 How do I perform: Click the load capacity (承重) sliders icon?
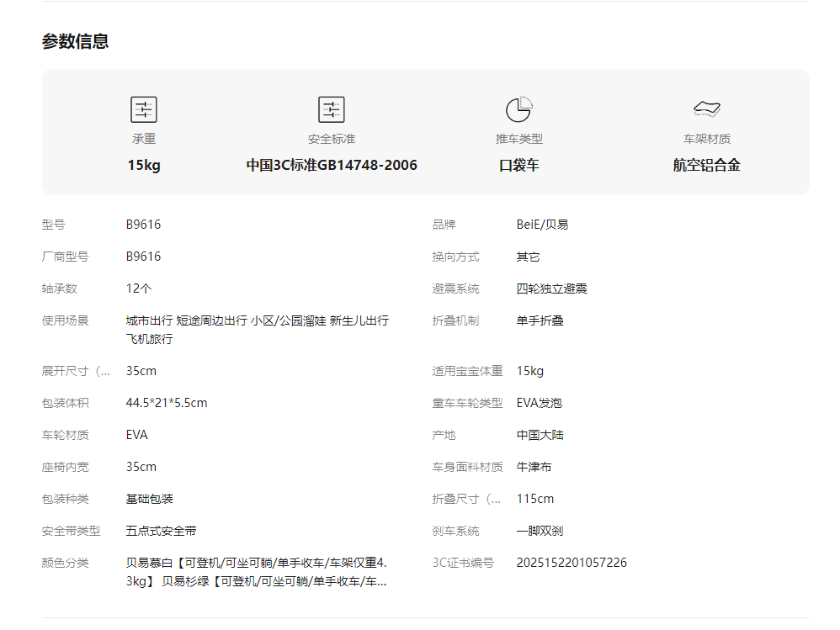[144, 109]
